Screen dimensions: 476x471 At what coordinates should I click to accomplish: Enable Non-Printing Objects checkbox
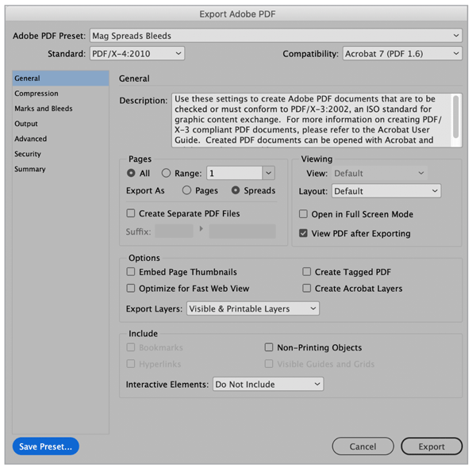(x=269, y=347)
